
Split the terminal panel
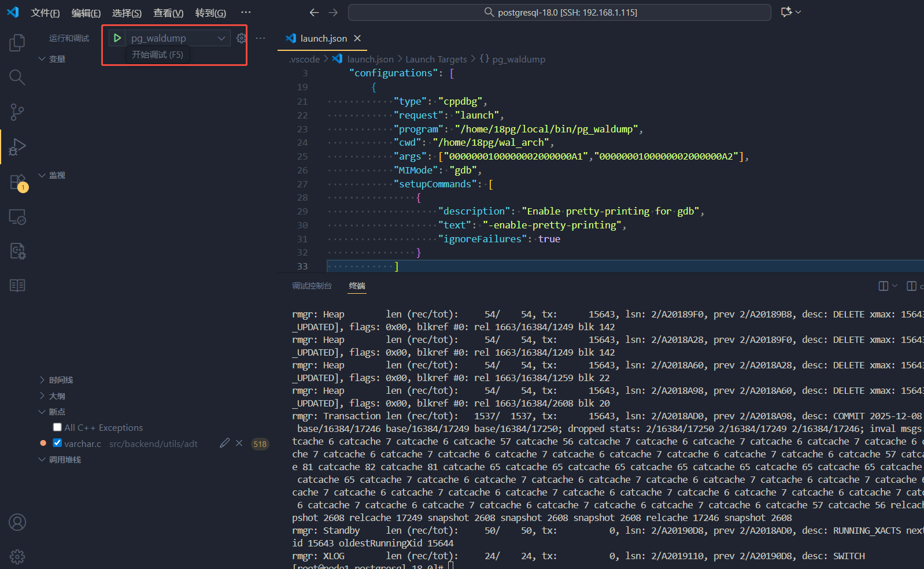click(x=884, y=286)
